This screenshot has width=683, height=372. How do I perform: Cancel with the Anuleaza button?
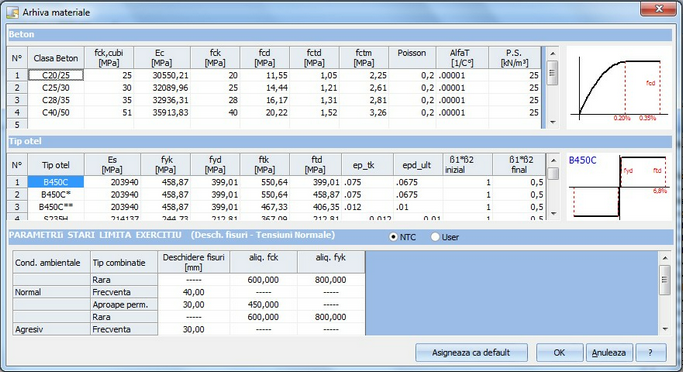tap(609, 352)
